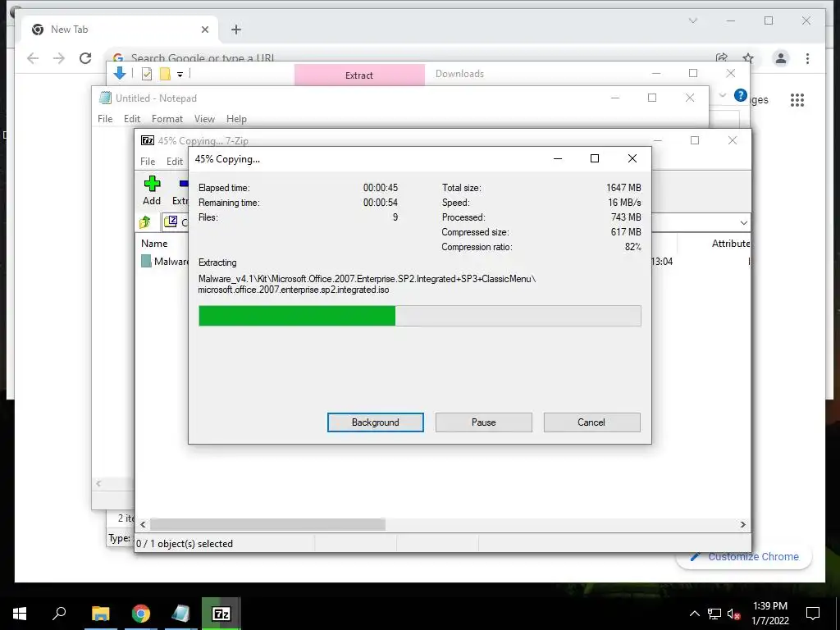The image size is (840, 630).
Task: Click 7-Zip up-folder arrow icon
Action: click(x=144, y=221)
